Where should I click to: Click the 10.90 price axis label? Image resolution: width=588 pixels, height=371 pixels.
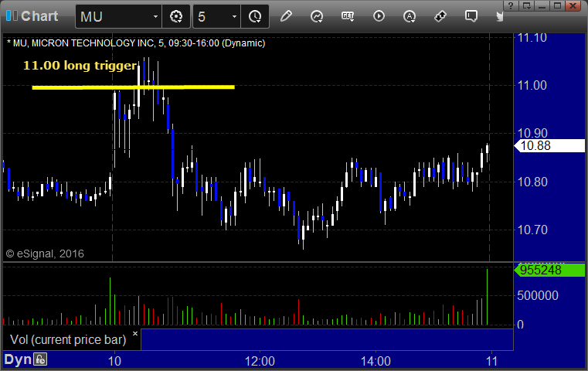pos(532,133)
